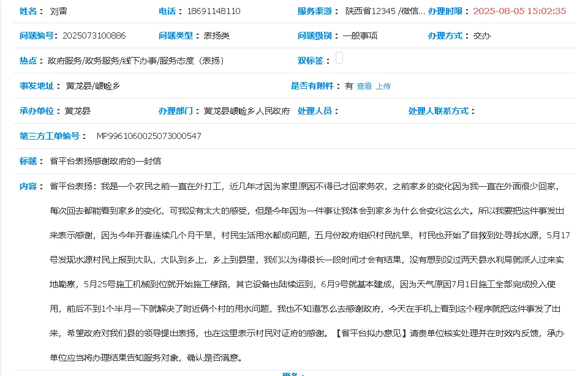Click the 电话 field label
This screenshot has height=376, width=588.
(167, 11)
